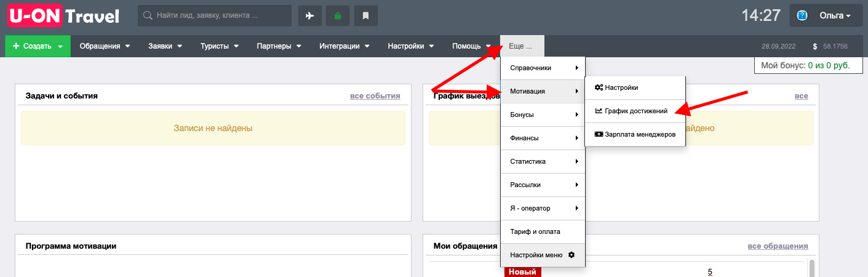Click the Записи не найдены notice
The height and width of the screenshot is (277, 868).
point(213,128)
